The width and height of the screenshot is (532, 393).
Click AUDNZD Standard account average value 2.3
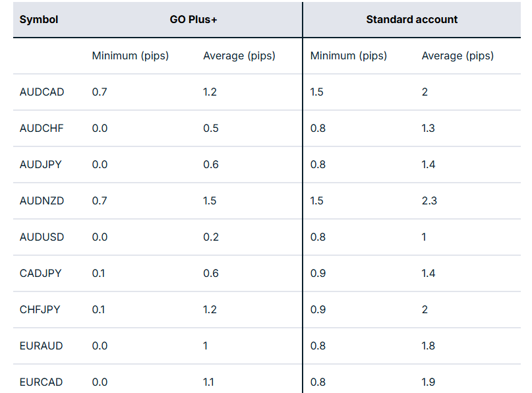(x=429, y=201)
